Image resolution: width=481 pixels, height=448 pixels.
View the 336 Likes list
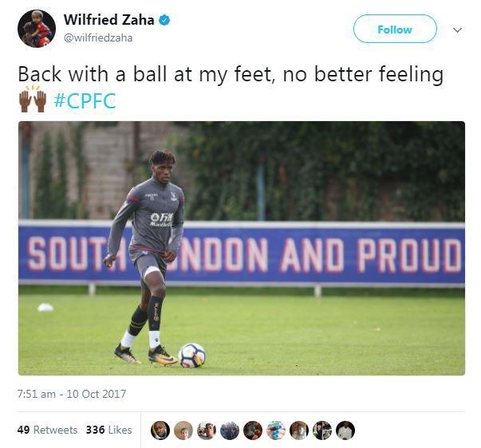pyautogui.click(x=109, y=430)
